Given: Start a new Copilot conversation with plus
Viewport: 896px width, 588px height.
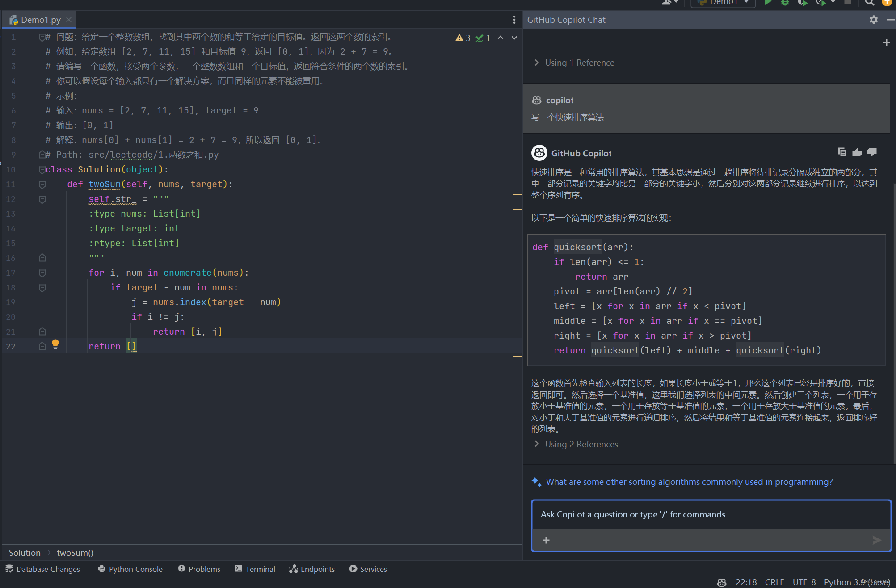Looking at the screenshot, I should point(887,42).
